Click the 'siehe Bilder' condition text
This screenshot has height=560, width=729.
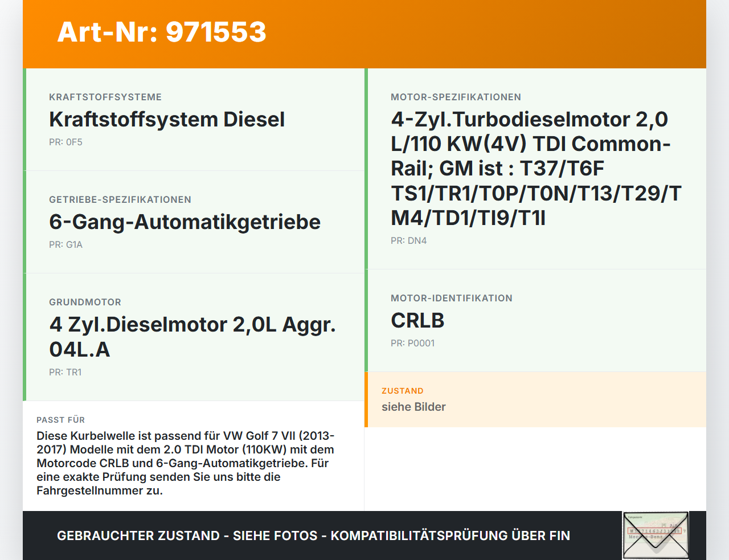[413, 407]
